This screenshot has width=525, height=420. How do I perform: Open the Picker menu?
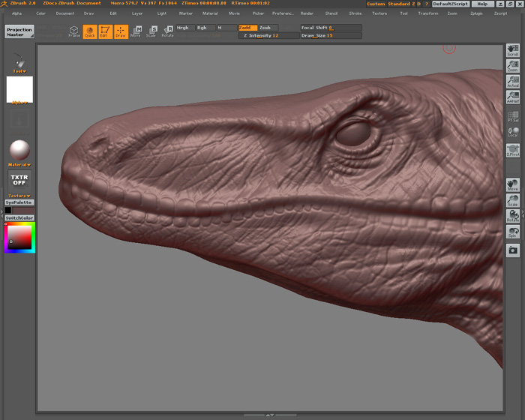(x=258, y=13)
